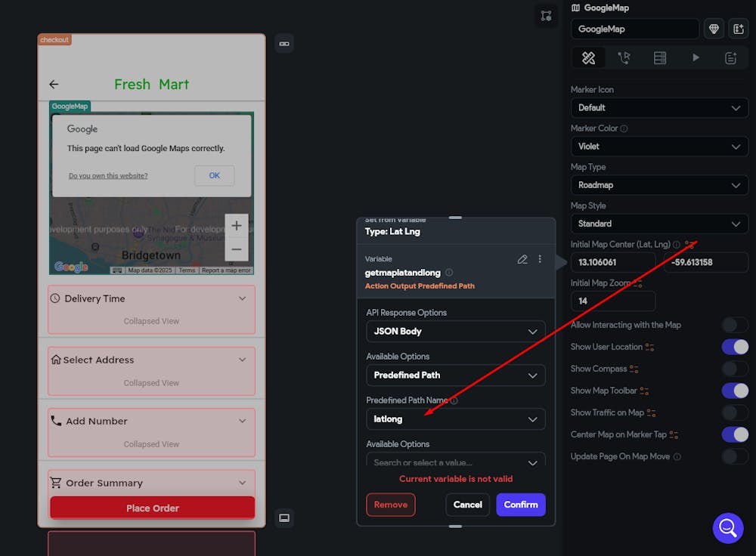Click the Confirm button
The height and width of the screenshot is (556, 756).
[x=521, y=505]
